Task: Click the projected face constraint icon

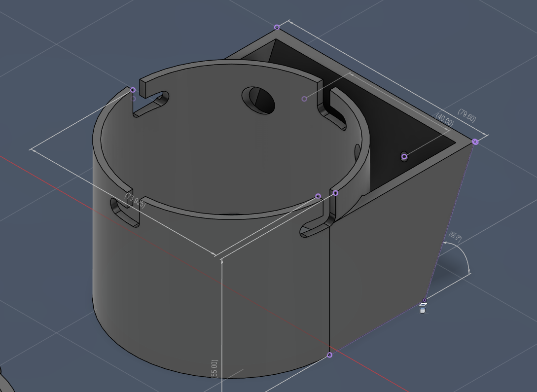Action: (x=424, y=304)
